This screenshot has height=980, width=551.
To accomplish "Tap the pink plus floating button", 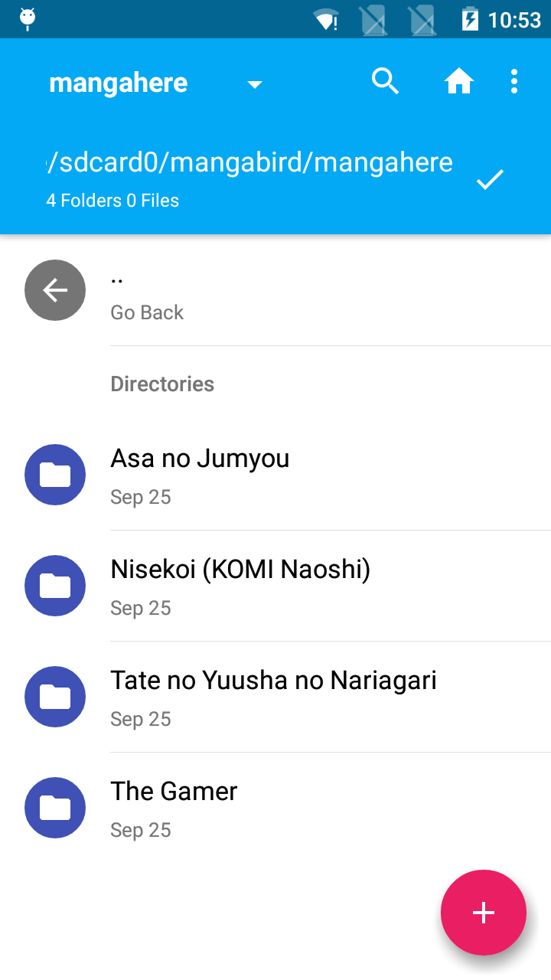I will (x=484, y=913).
